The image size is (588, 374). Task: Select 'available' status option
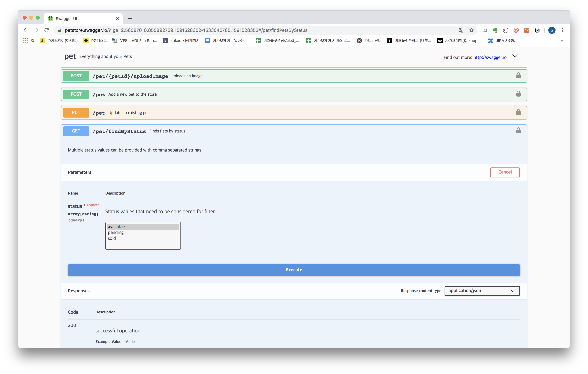[116, 226]
